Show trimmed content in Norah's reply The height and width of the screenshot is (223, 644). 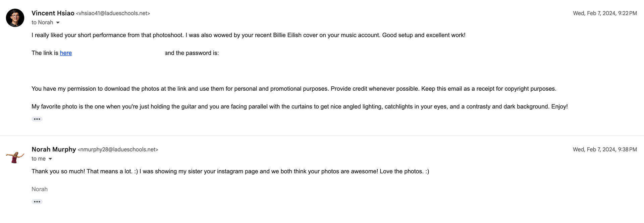tap(37, 202)
